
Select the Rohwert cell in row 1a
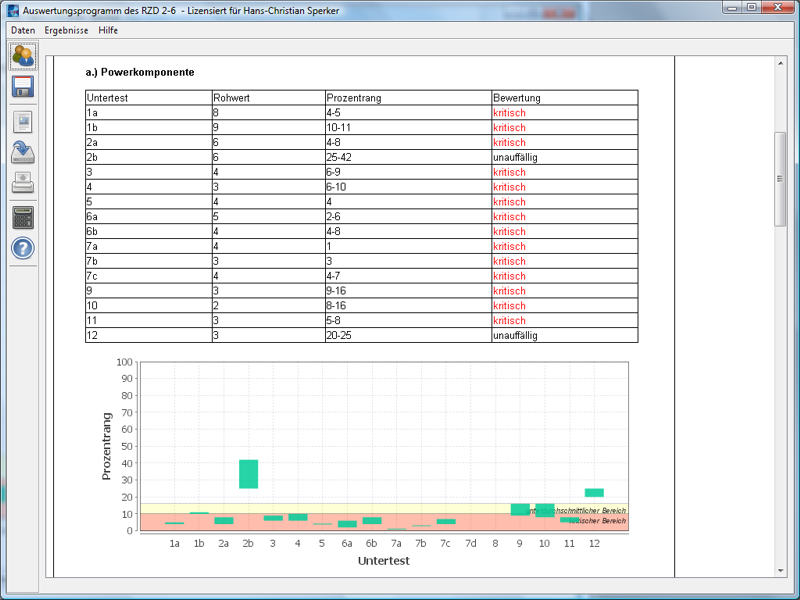(268, 113)
